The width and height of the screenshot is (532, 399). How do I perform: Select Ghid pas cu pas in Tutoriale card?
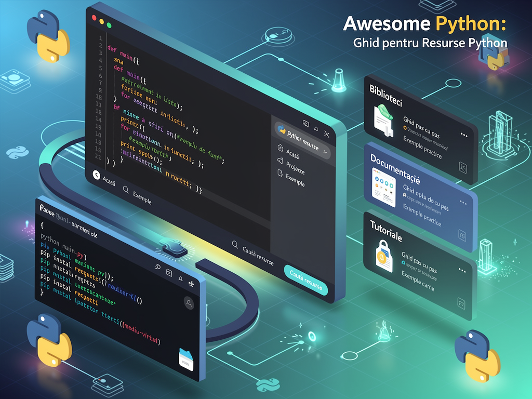(x=419, y=262)
